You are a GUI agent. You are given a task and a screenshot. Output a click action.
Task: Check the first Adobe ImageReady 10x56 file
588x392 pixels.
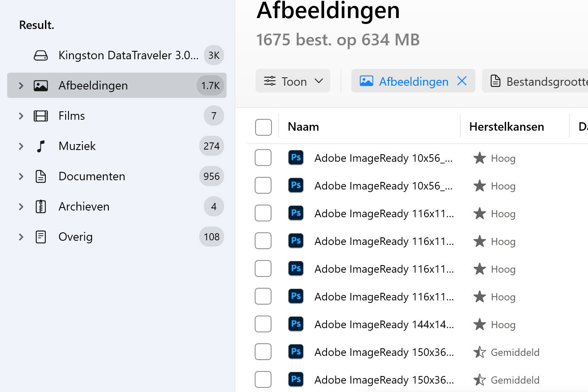[x=263, y=158]
